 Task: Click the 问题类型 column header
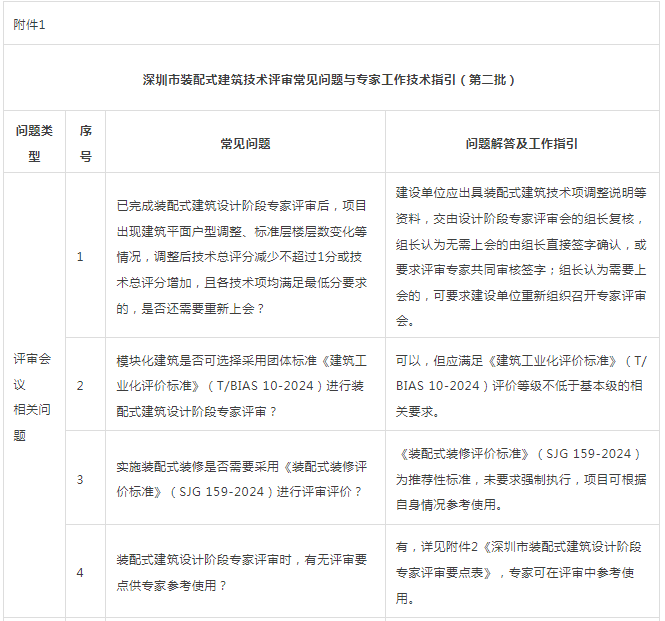click(x=35, y=143)
